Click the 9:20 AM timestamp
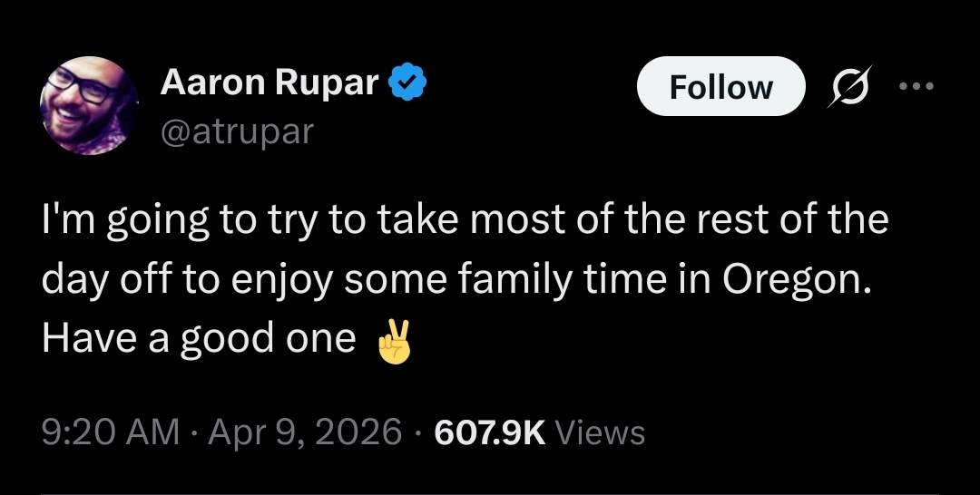This screenshot has width=980, height=495. [x=110, y=432]
